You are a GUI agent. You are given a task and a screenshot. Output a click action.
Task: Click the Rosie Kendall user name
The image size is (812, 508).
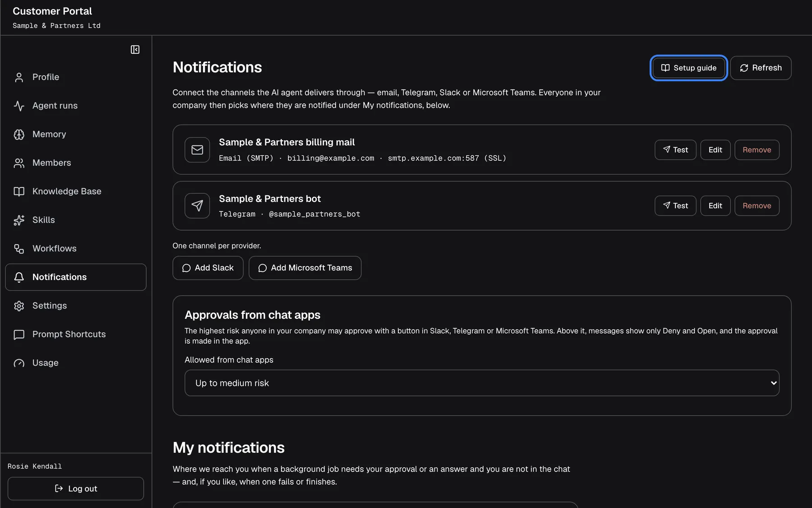[35, 466]
